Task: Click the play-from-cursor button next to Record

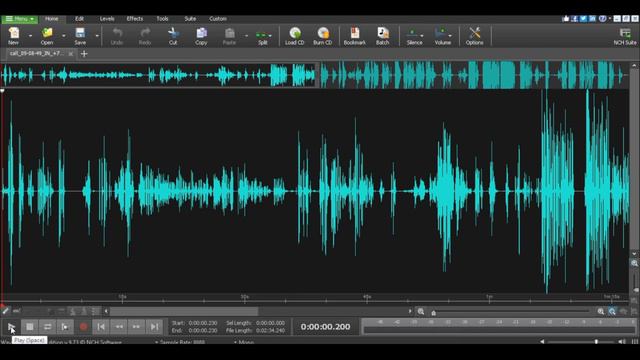Action: tap(65, 327)
